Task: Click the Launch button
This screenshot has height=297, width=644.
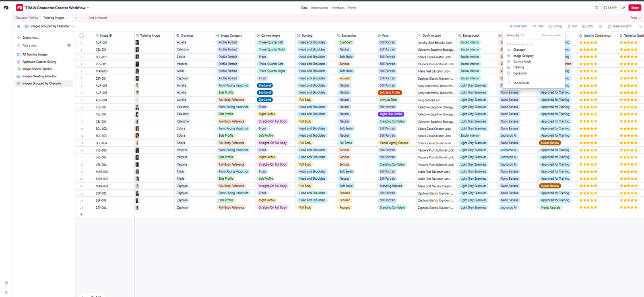Action: (610, 8)
